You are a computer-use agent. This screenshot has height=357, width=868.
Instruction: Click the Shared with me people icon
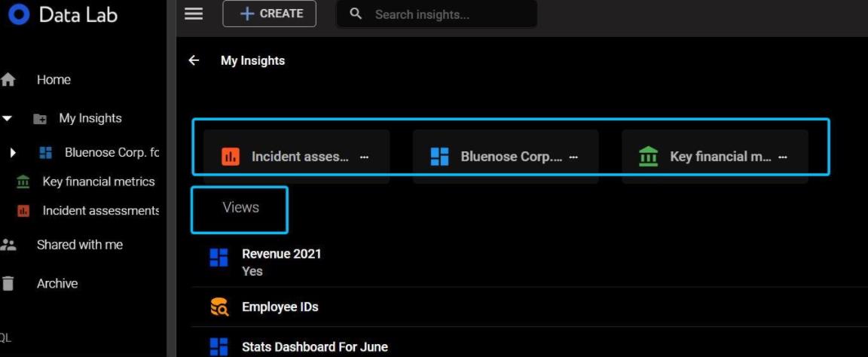pyautogui.click(x=8, y=245)
